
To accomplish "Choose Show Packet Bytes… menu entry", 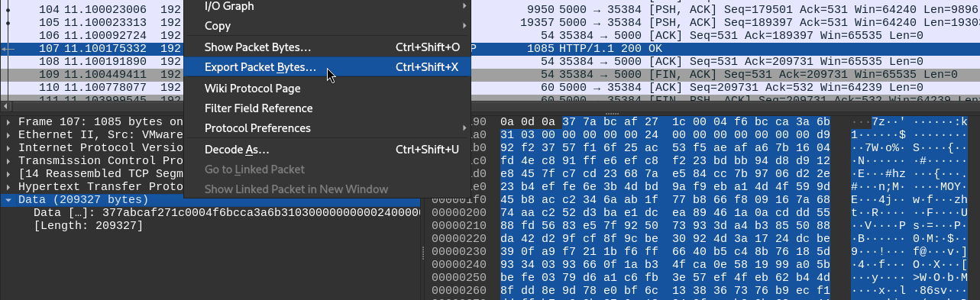I will click(327, 47).
